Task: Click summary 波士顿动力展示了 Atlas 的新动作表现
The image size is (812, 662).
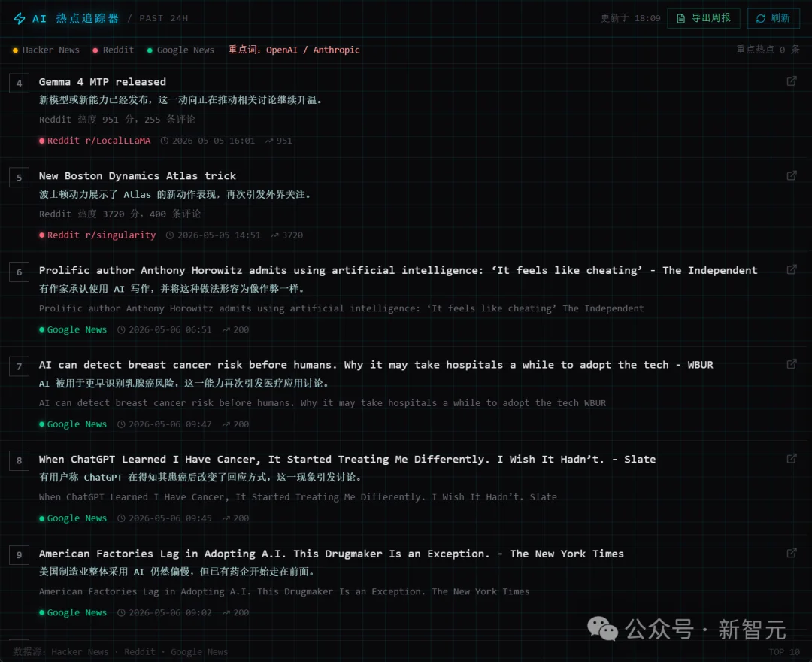Action: [x=175, y=195]
